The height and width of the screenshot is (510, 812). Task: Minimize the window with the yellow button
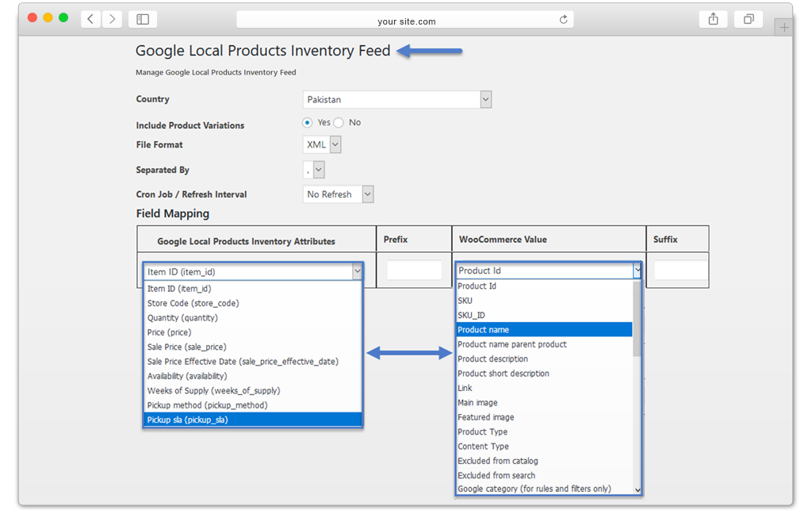tap(48, 17)
